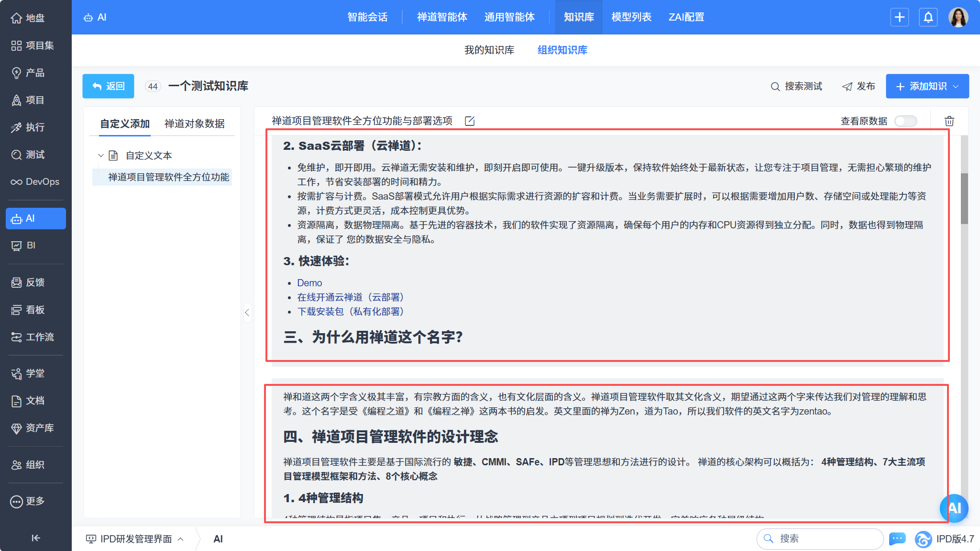Click the edit title pencil icon
This screenshot has height=551, width=980.
(x=470, y=121)
